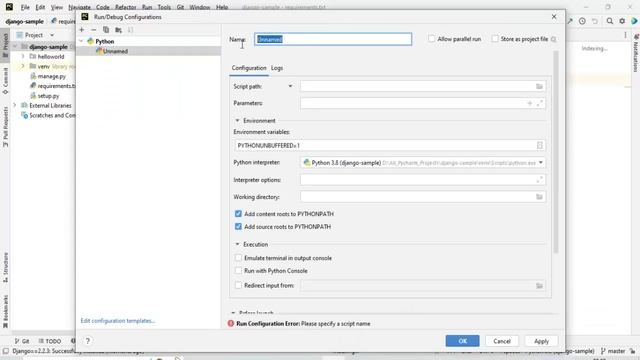Viewport: 640px width, 360px height.
Task: Click the OK button
Action: pos(462,341)
